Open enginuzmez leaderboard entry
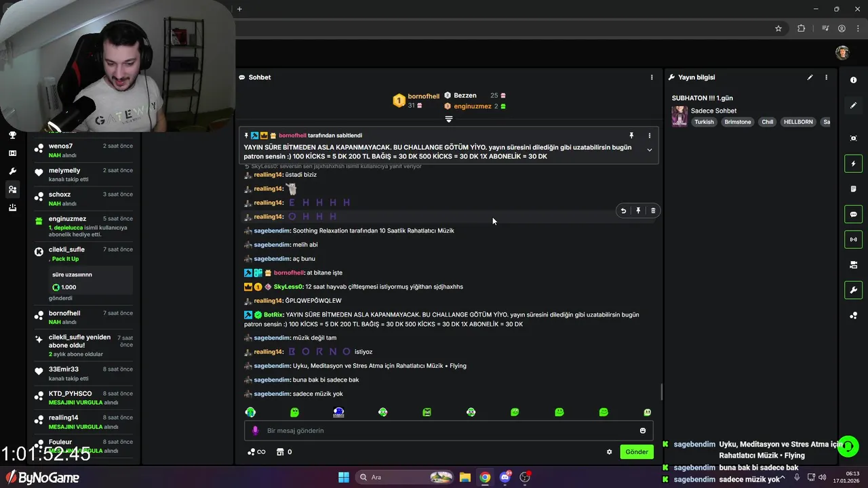This screenshot has height=488, width=868. [x=475, y=106]
